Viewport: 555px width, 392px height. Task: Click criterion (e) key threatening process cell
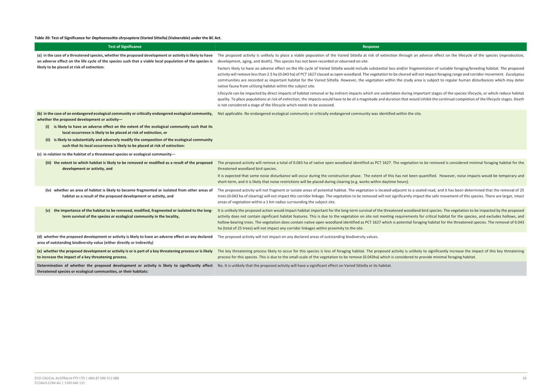pyautogui.click(x=124, y=254)
